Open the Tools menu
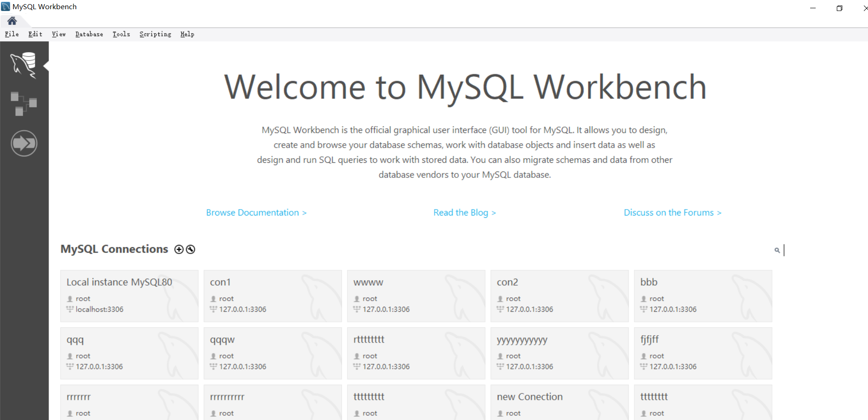This screenshot has height=420, width=868. pyautogui.click(x=121, y=34)
